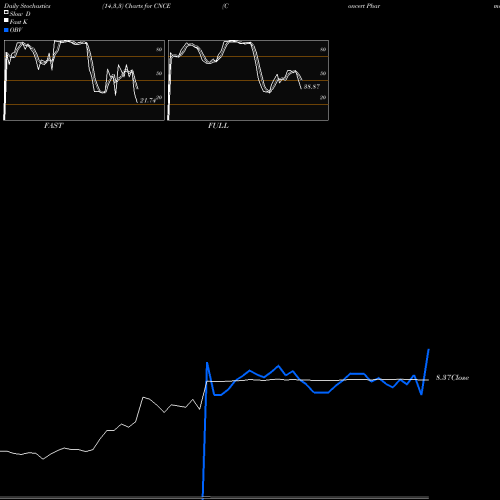Click the 20 level label on FULL chart
500x500 pixels.
[323, 97]
